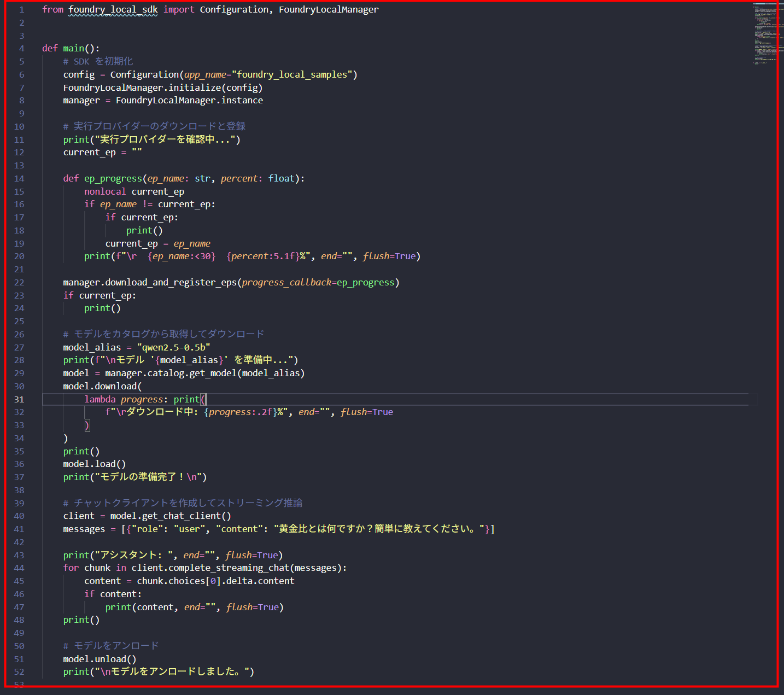Click line number 1 in the gutter

point(22,9)
